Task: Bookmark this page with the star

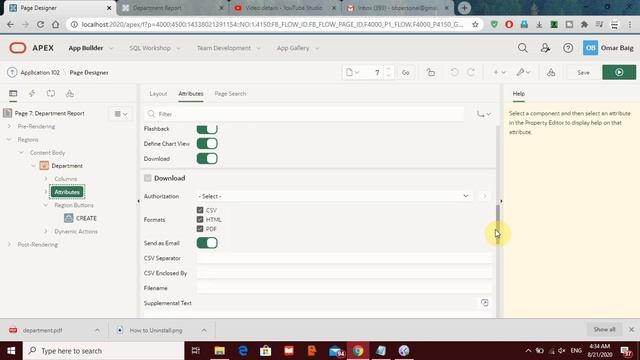Action: (475, 24)
